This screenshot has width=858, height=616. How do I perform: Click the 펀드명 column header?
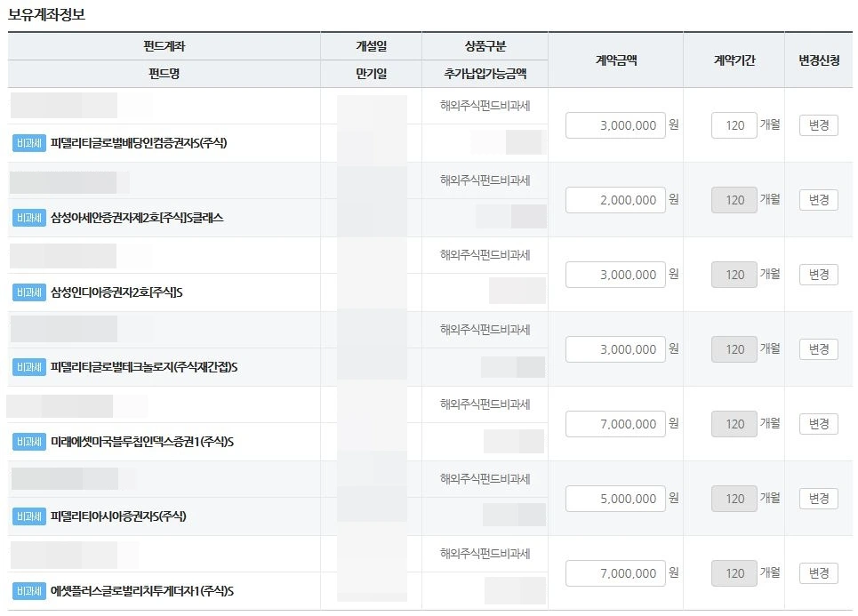(x=164, y=73)
